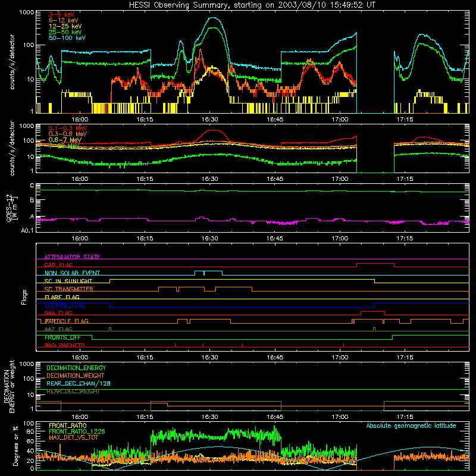Viewport: 476px width, 476px height.
Task: Click the red 0.1-0.3 MeV hump near 16:30
Action: click(x=213, y=130)
